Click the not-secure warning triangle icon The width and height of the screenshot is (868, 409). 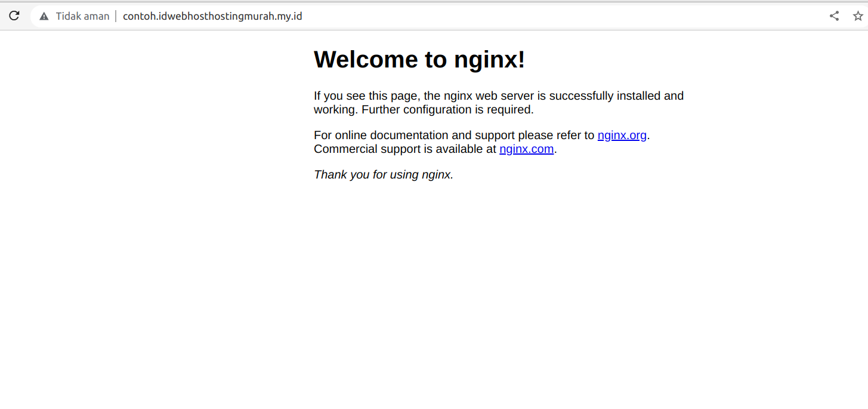point(44,17)
